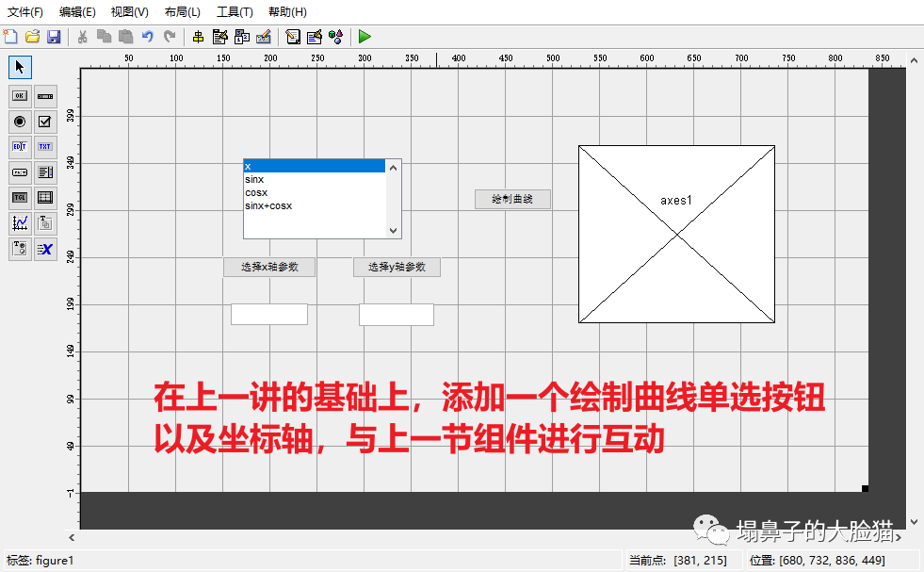Activate the Select arrow tool
The image size is (924, 572).
pos(20,67)
